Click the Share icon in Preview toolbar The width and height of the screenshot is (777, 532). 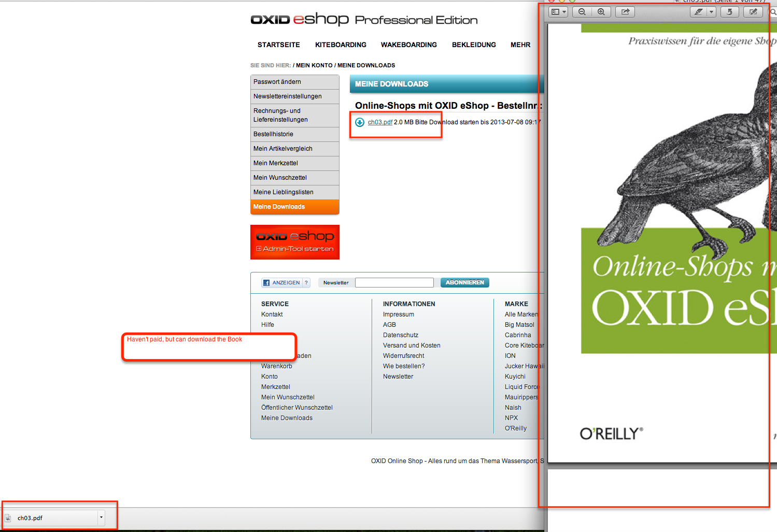tap(625, 12)
